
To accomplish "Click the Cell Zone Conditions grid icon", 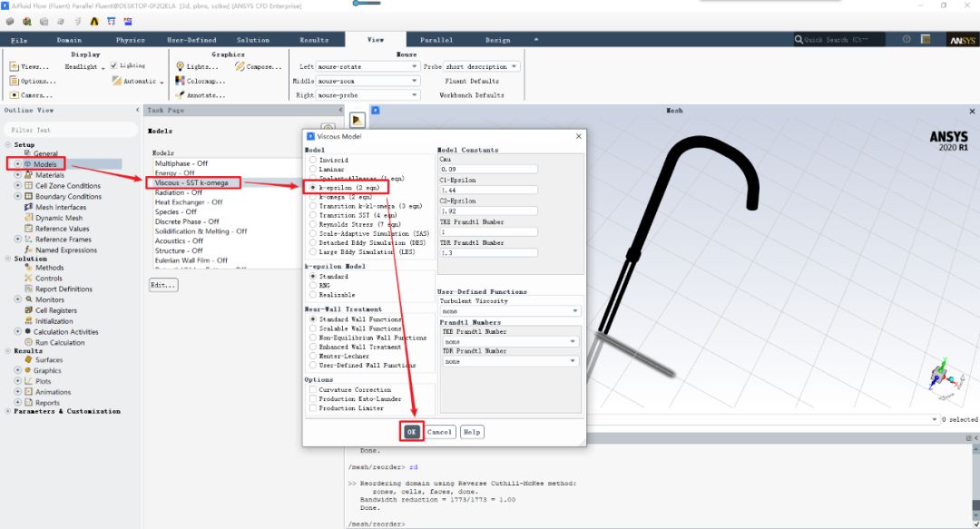I will [x=29, y=186].
